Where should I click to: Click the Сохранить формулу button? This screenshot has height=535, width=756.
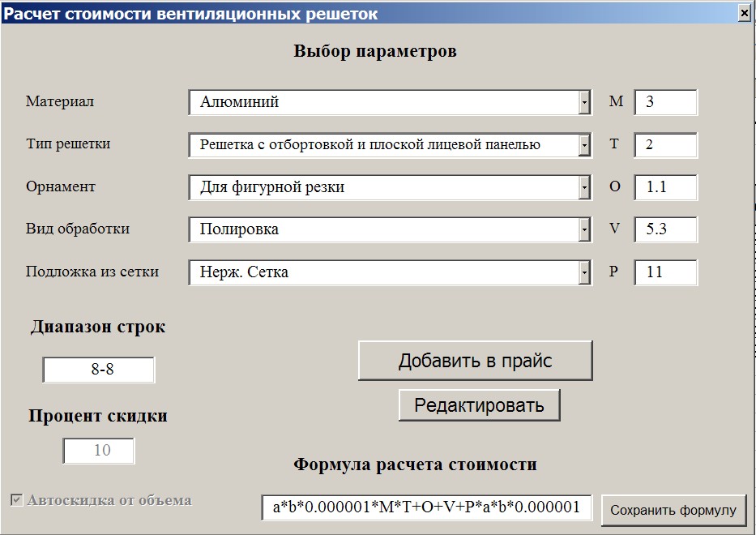[x=673, y=511]
